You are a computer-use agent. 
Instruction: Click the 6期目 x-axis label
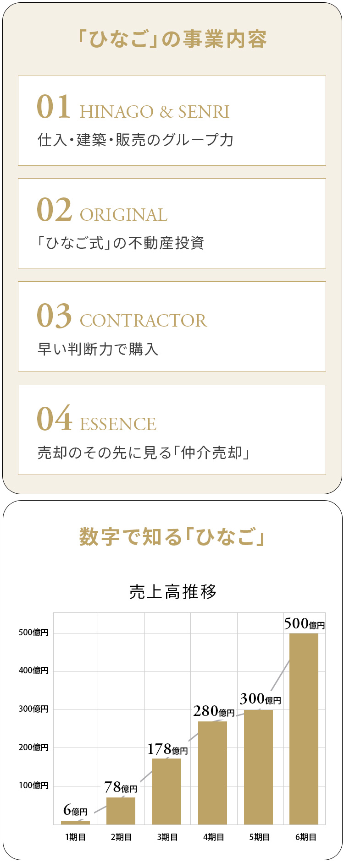click(x=305, y=837)
